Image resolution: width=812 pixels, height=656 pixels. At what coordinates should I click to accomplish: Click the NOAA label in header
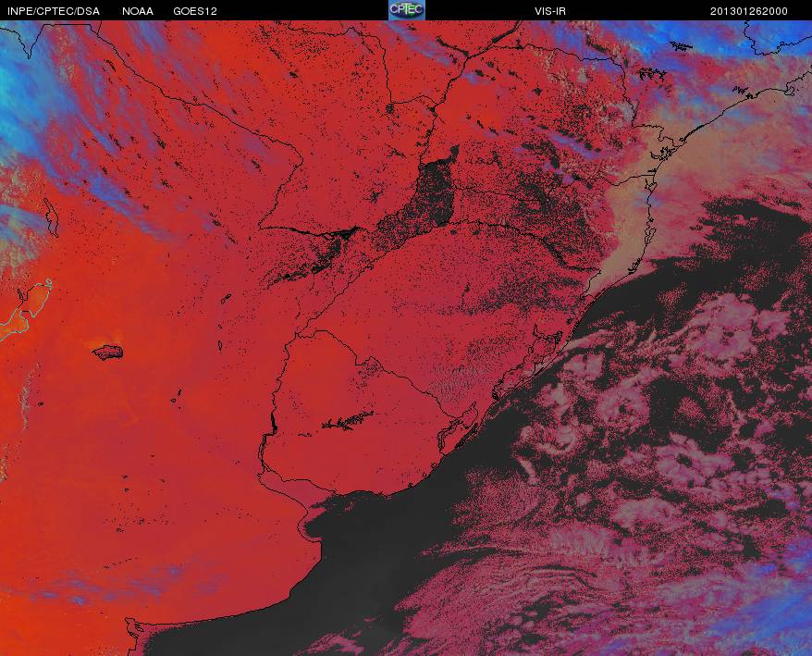[137, 11]
